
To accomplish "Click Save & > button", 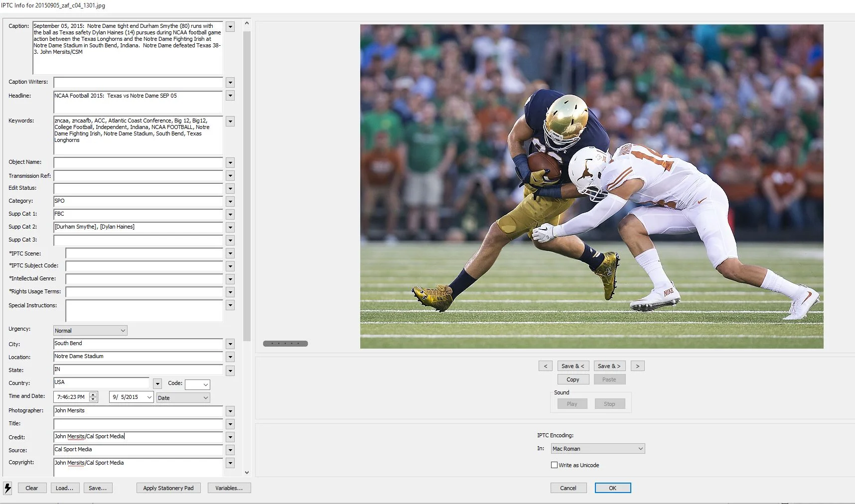I will click(609, 366).
